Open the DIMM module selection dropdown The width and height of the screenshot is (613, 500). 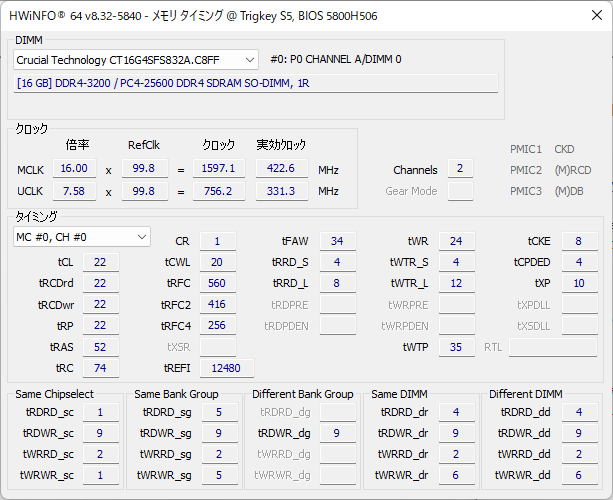click(x=246, y=60)
